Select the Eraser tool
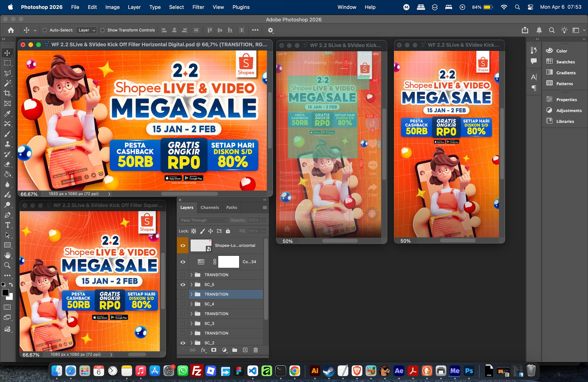This screenshot has height=382, width=588. [x=7, y=164]
